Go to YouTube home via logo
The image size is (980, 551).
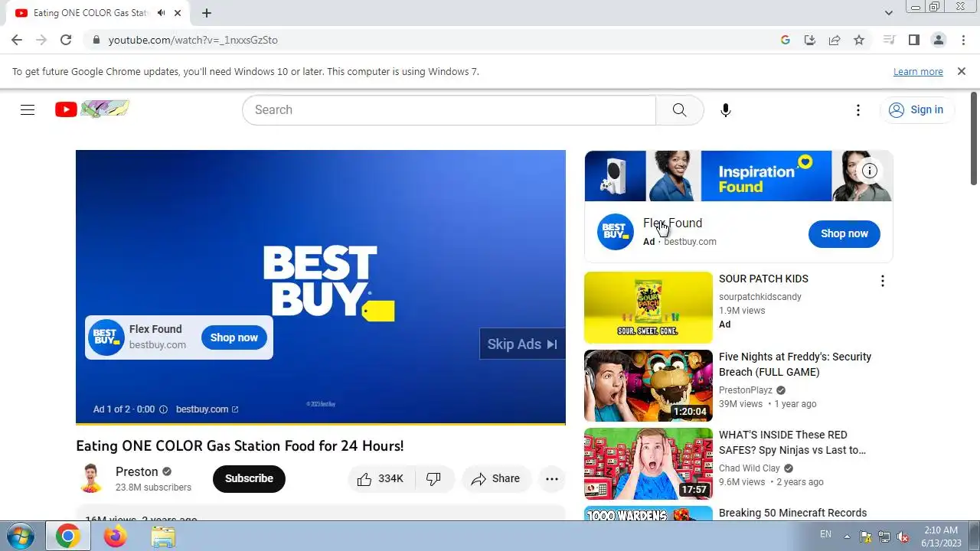[92, 109]
